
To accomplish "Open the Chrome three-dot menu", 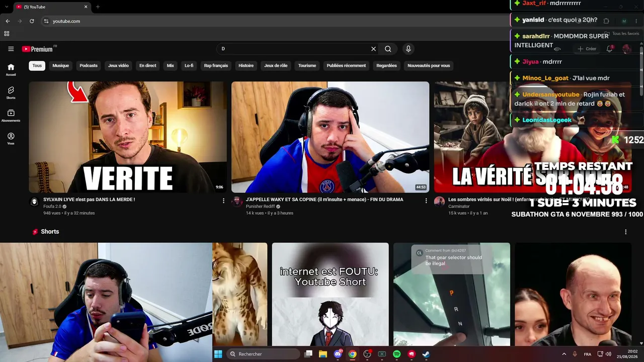I will (637, 21).
